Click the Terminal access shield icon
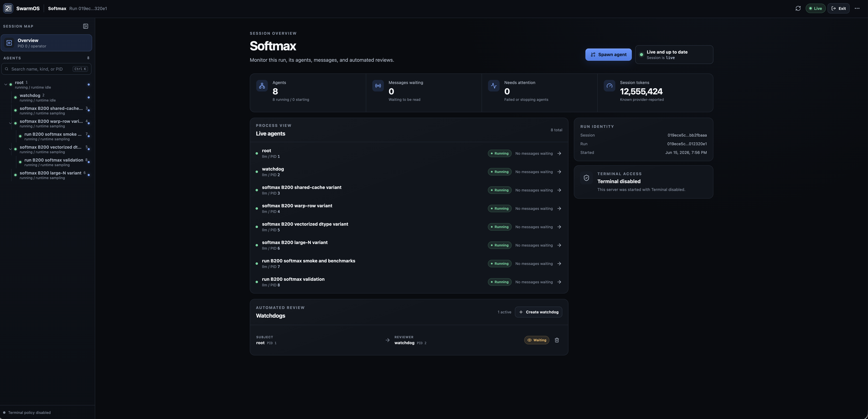Screen dimensions: 868x419 pos(586,178)
